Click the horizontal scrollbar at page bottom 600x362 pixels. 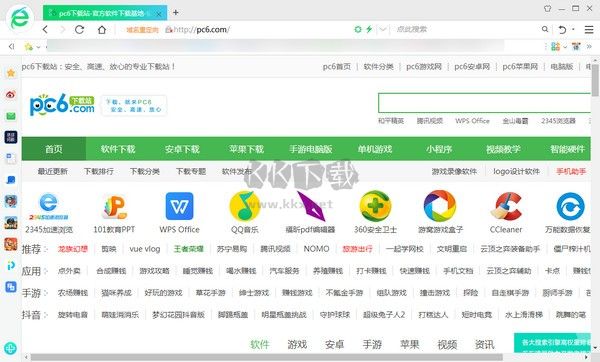267,357
